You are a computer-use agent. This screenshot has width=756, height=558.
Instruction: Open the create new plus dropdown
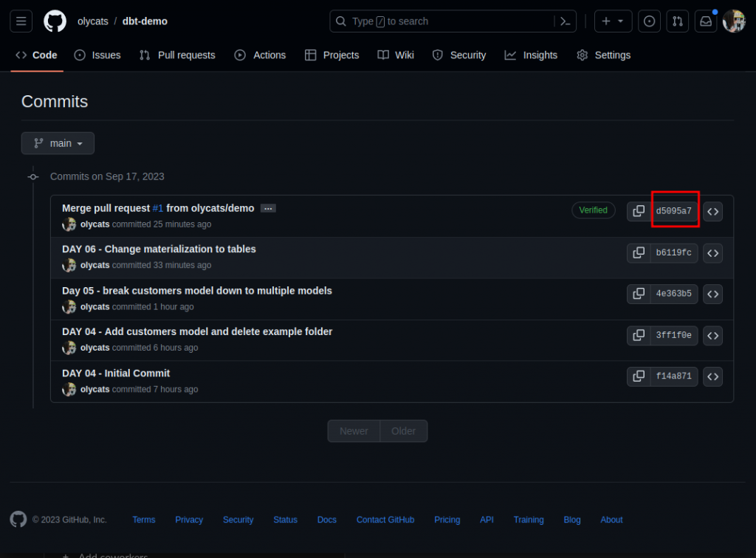pyautogui.click(x=613, y=21)
